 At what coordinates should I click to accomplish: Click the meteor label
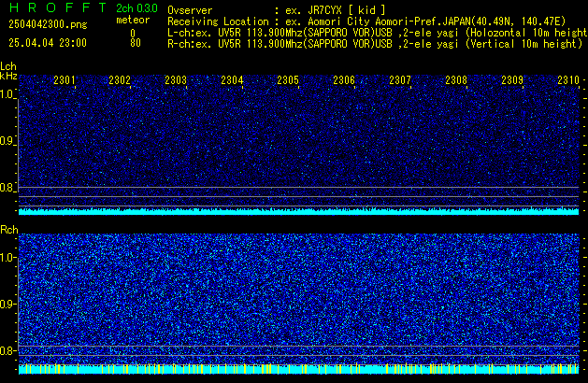(x=133, y=20)
